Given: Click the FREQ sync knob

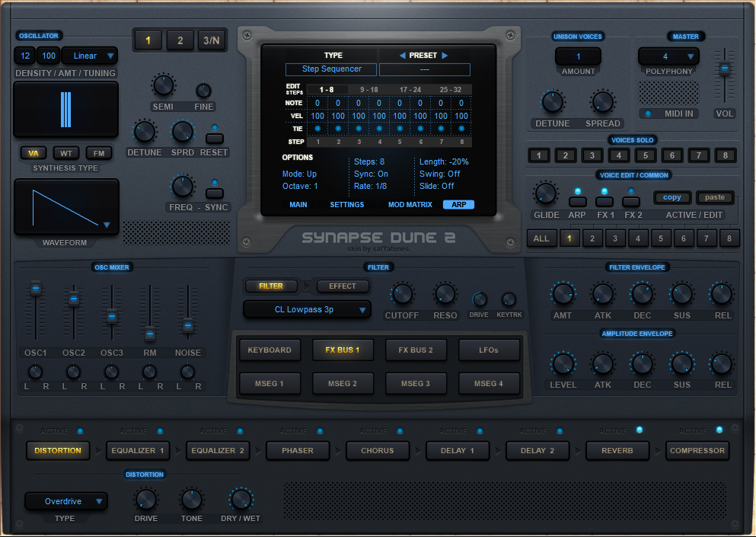Looking at the screenshot, I should (x=182, y=187).
